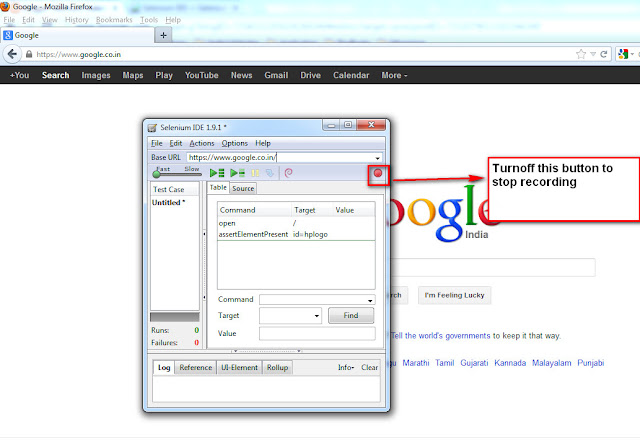The height and width of the screenshot is (442, 640).
Task: Select the open command row
Action: click(296, 223)
